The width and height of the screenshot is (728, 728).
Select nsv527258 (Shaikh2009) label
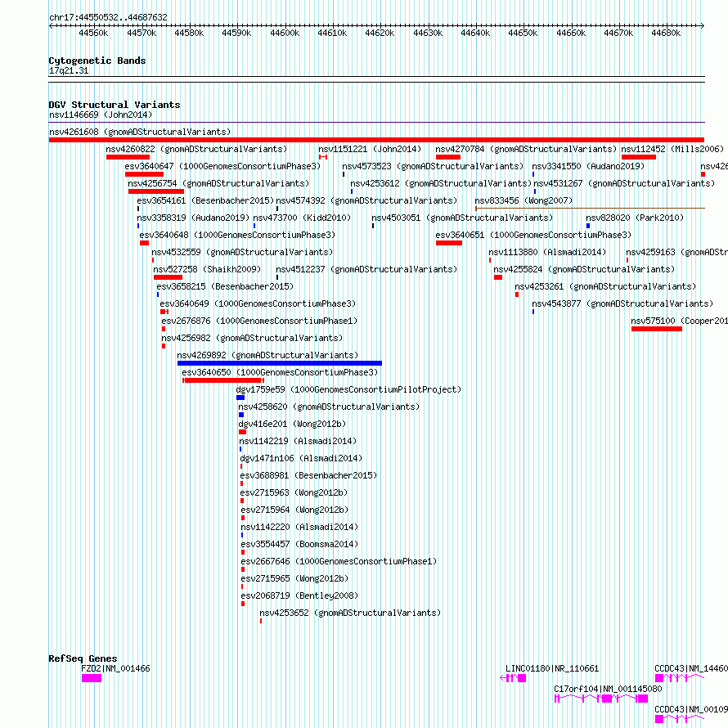(x=207, y=269)
